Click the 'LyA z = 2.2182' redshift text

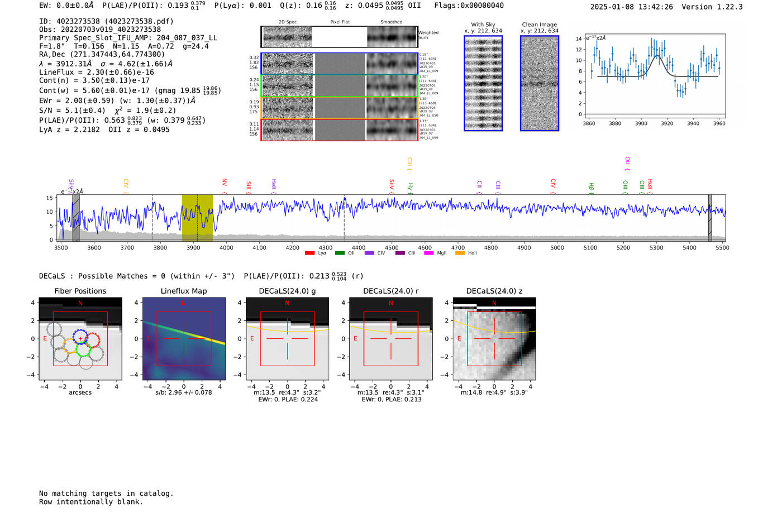tap(69, 130)
